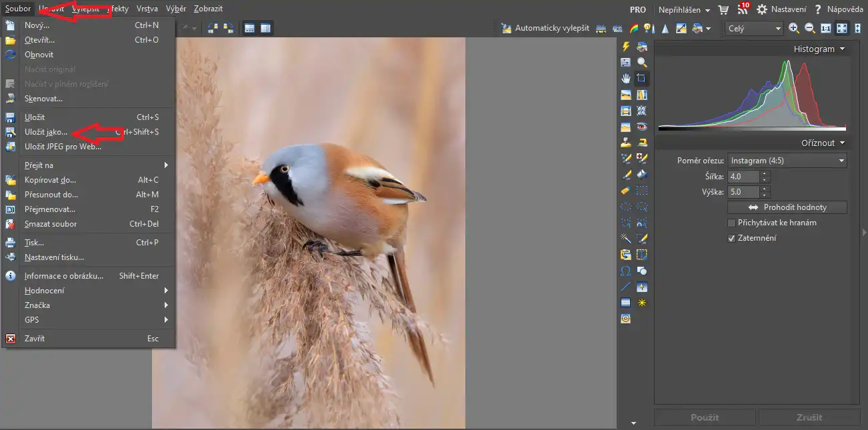
Task: Select the red-eye removal tool
Action: [x=641, y=126]
